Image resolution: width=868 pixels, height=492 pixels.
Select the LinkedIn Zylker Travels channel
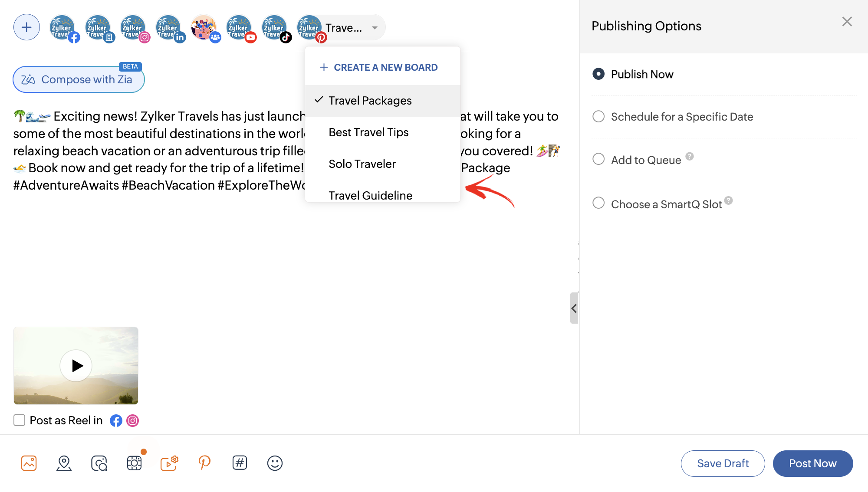pos(168,28)
